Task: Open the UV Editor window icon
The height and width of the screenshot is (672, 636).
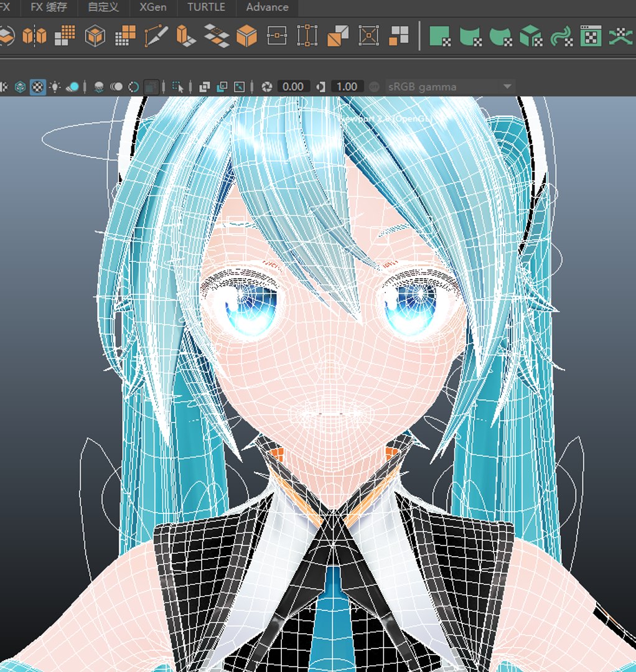Action: (x=591, y=36)
